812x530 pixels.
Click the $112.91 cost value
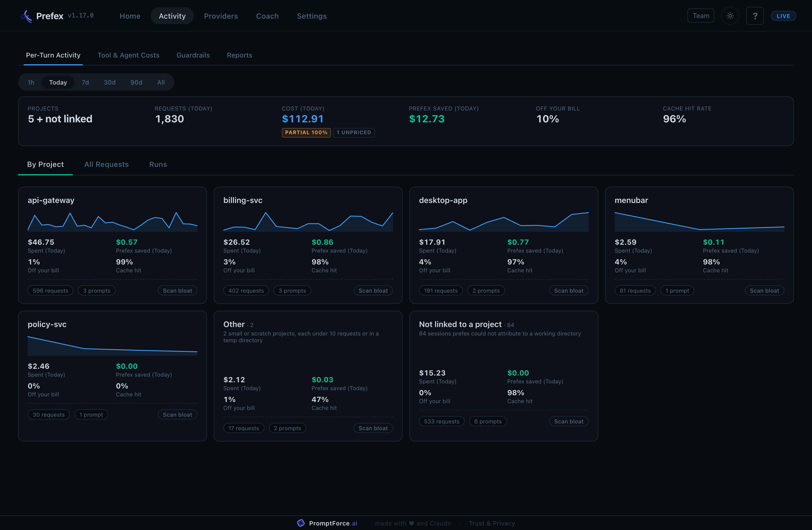[x=303, y=119]
